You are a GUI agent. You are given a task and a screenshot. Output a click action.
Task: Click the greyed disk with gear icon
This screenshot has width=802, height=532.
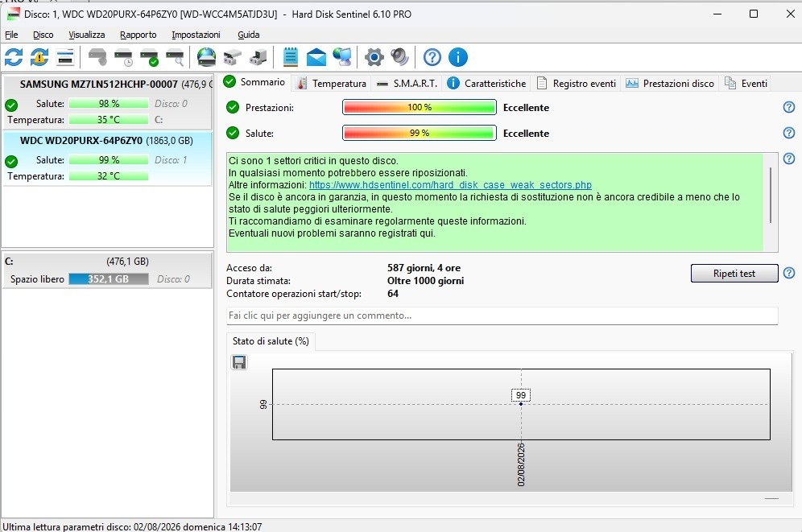97,57
